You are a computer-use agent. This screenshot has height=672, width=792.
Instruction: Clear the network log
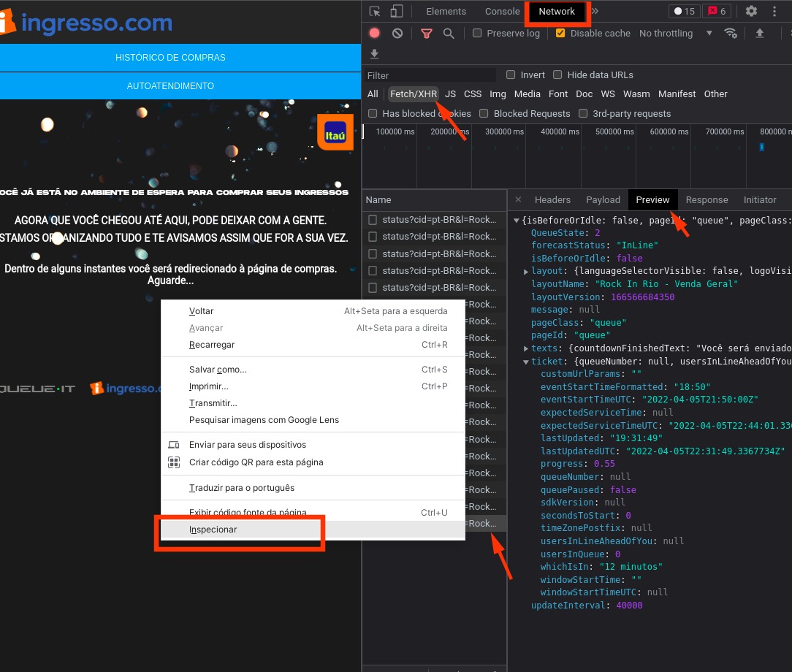point(397,34)
